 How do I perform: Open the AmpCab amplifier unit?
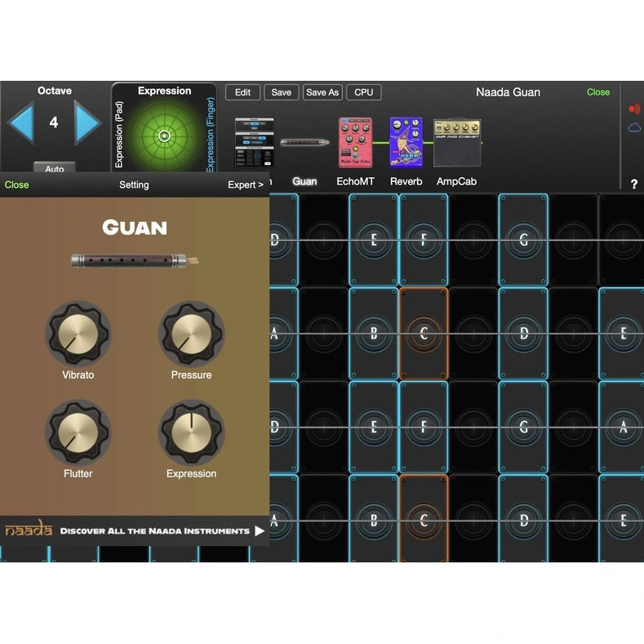pos(457,143)
